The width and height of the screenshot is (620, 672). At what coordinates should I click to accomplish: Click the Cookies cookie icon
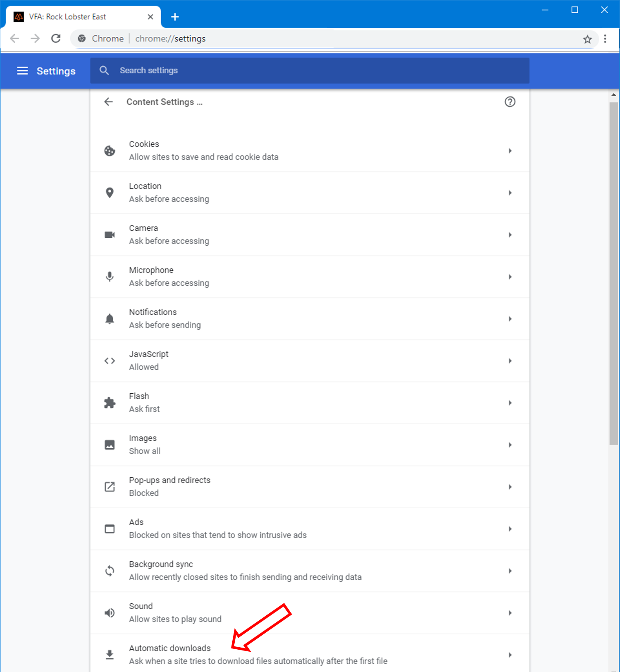110,151
